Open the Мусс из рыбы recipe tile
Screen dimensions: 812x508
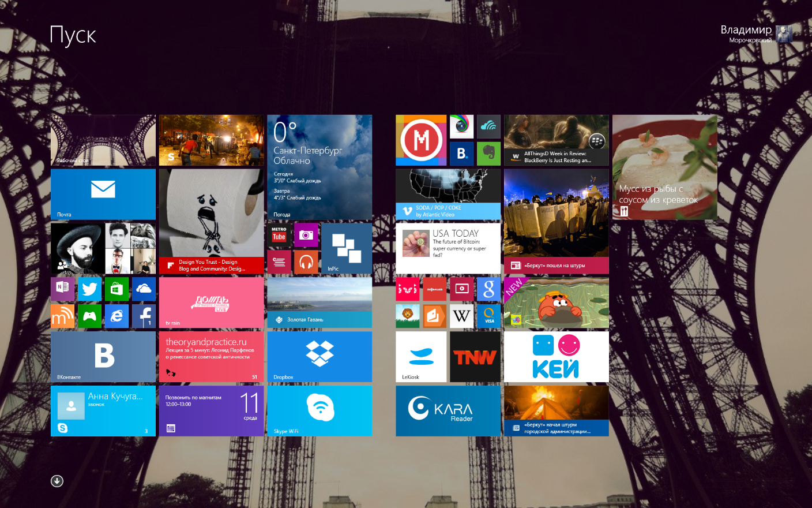click(665, 167)
